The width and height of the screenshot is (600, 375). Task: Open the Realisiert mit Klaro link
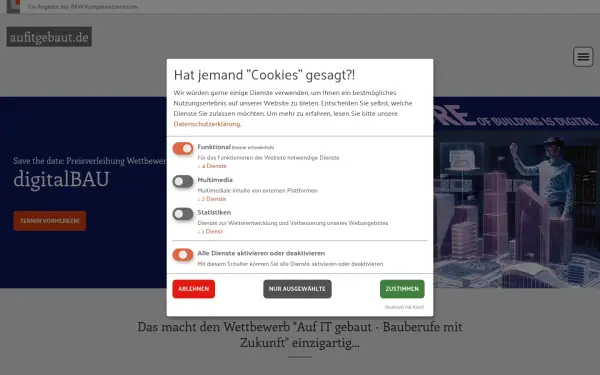[x=404, y=307]
